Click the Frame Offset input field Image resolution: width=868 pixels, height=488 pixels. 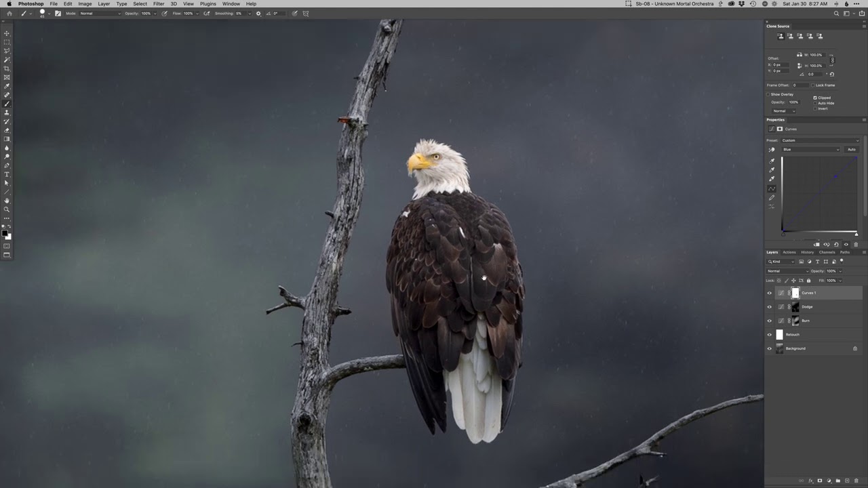click(x=800, y=85)
